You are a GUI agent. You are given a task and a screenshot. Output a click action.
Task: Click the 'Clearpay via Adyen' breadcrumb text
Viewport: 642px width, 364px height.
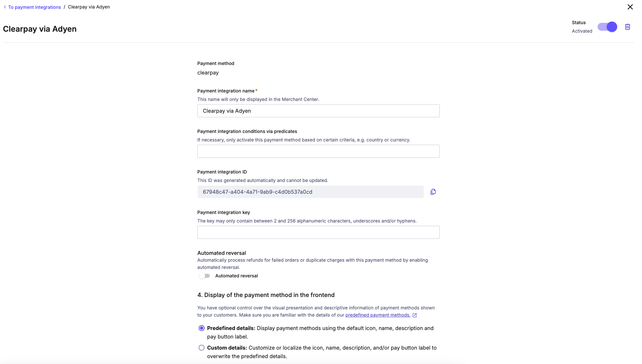coord(89,7)
